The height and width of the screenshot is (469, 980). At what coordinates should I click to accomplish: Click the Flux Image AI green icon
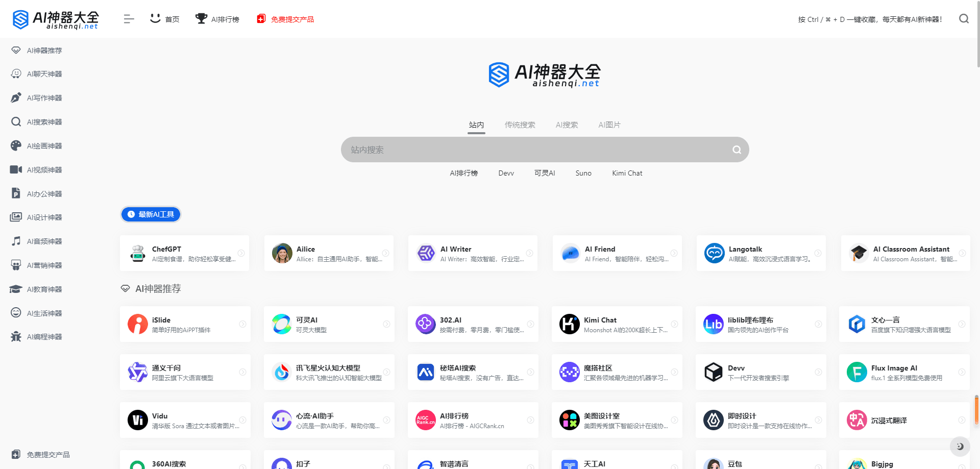[857, 372]
